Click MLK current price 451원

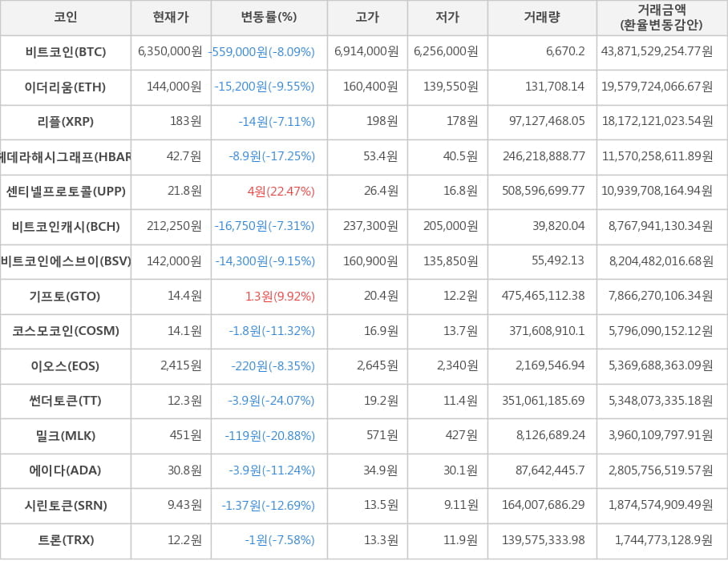(x=186, y=435)
